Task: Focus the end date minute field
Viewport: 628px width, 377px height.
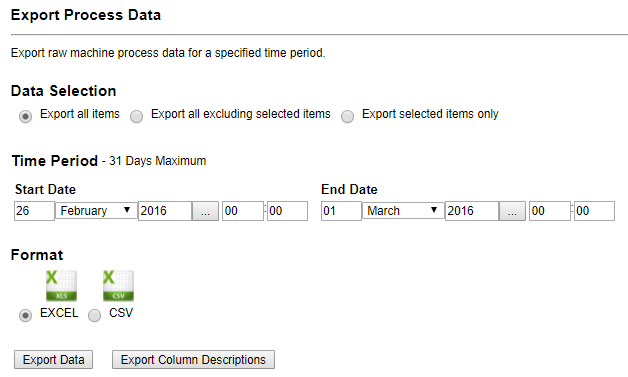Action: pos(594,211)
